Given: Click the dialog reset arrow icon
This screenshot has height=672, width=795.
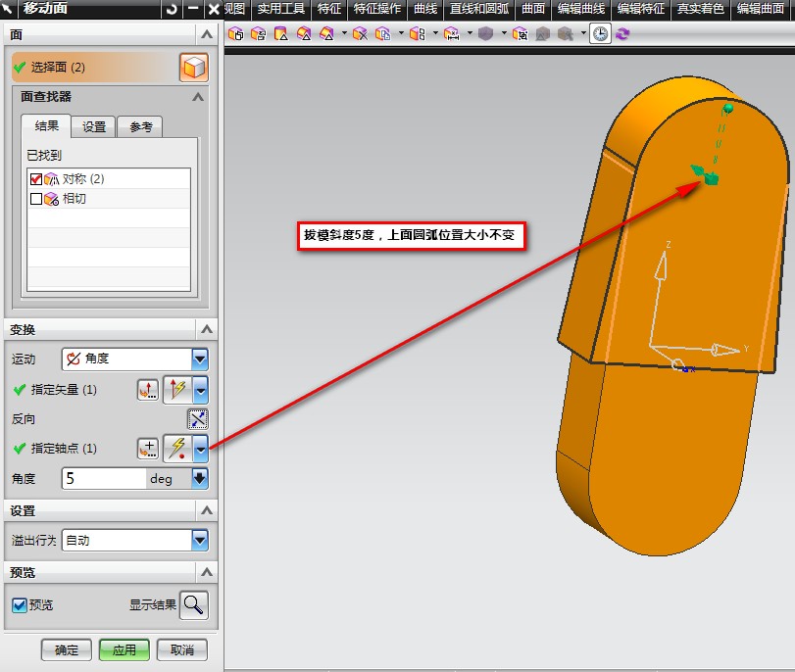Looking at the screenshot, I should point(172,9).
